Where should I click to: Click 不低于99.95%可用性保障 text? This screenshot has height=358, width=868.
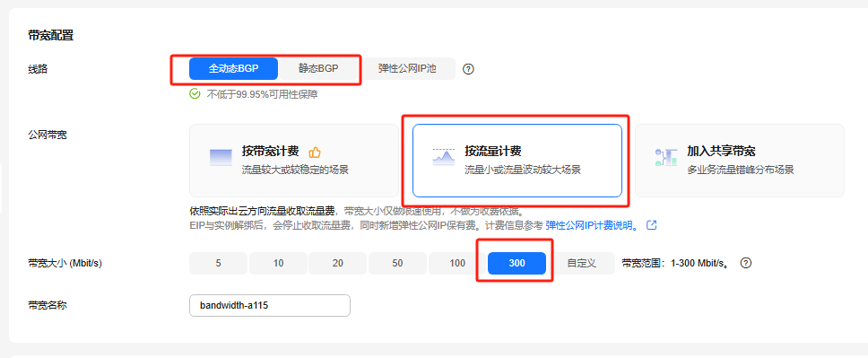pyautogui.click(x=263, y=94)
